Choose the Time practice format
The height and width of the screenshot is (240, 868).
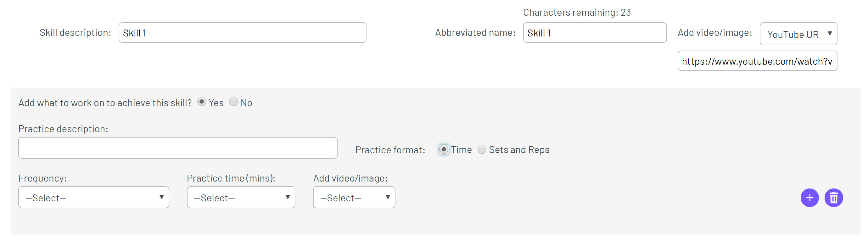[444, 149]
